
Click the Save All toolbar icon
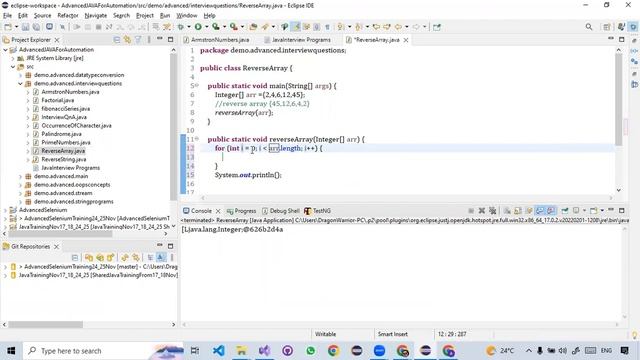tap(36, 27)
